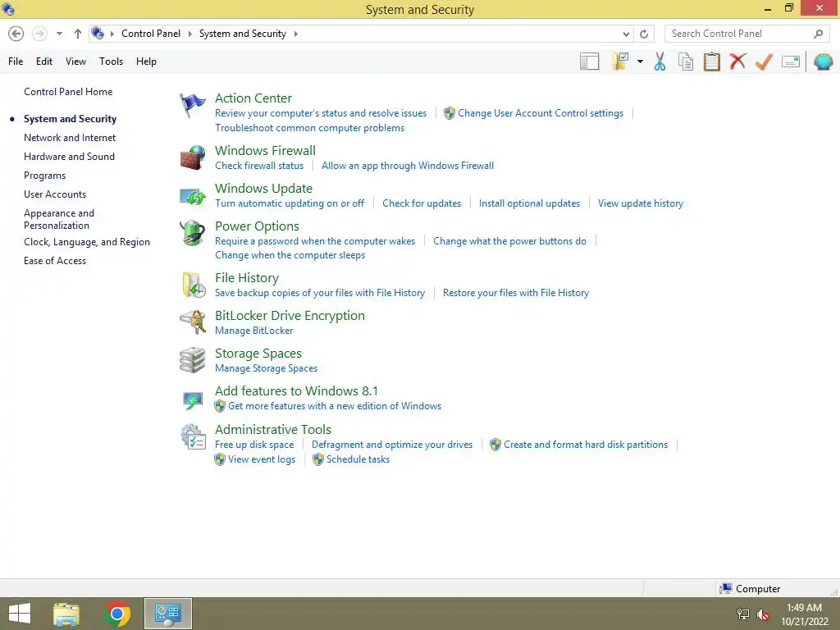The width and height of the screenshot is (840, 630).
Task: Click Change User Account Control settings
Action: [541, 113]
